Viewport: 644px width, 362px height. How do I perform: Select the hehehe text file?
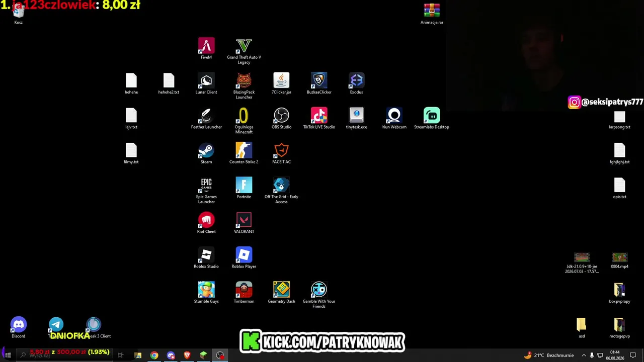(131, 83)
